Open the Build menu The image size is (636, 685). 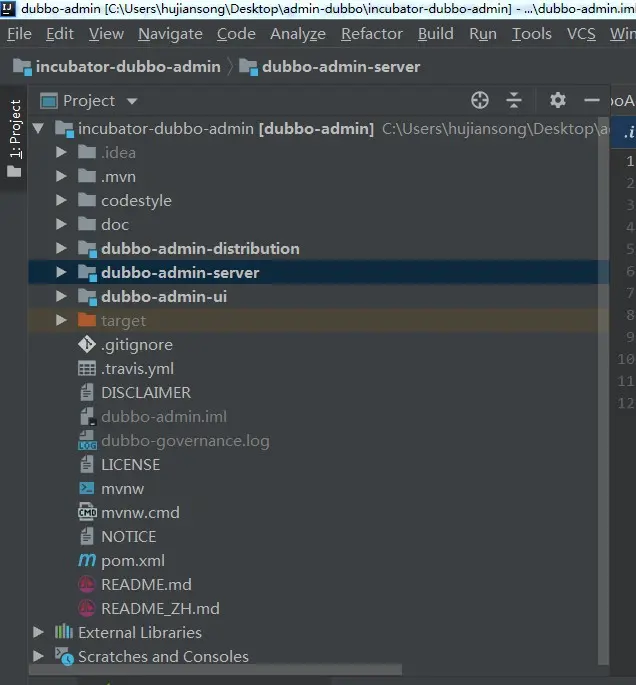point(436,34)
